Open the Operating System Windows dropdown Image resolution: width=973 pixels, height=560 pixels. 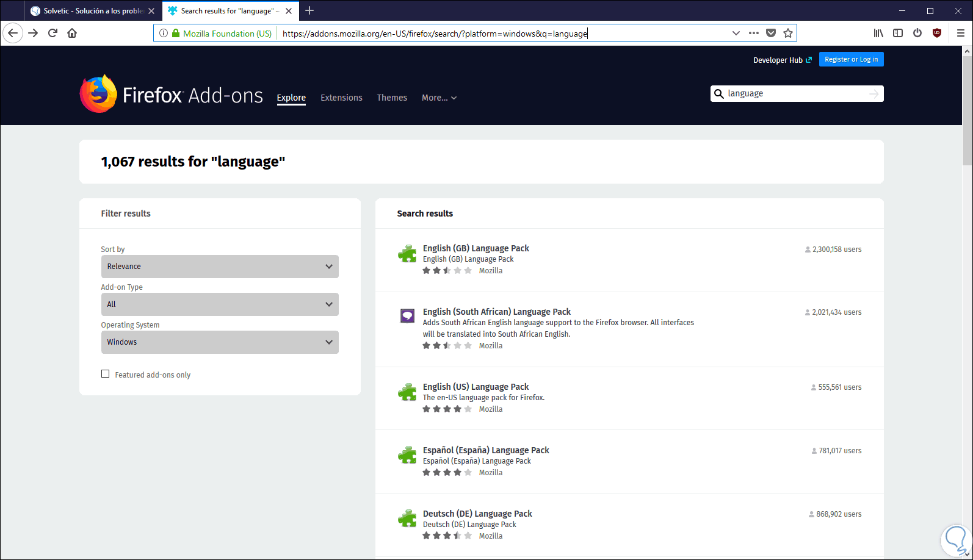(x=220, y=342)
